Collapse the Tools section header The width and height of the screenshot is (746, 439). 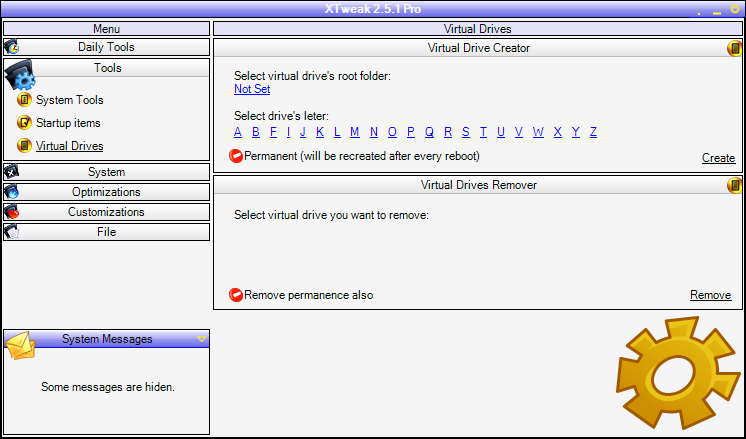pos(108,68)
